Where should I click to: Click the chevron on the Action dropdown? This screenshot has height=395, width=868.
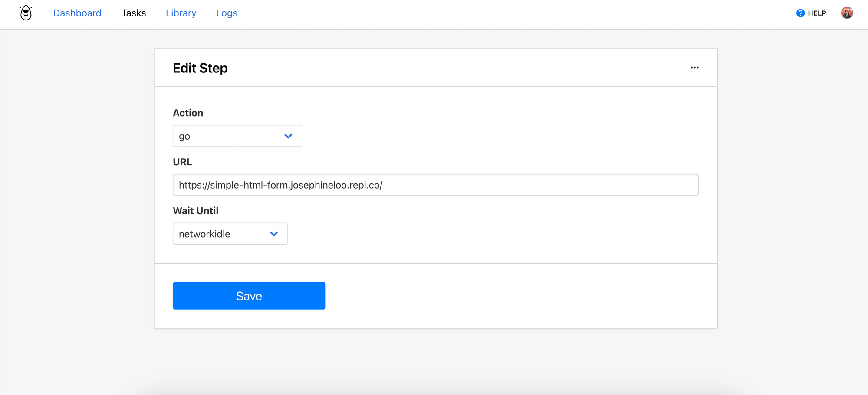tap(288, 136)
